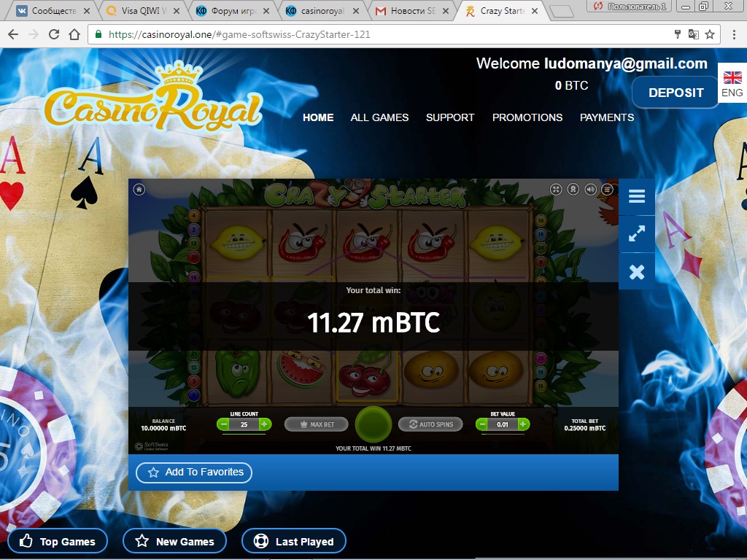The width and height of the screenshot is (747, 560).
Task: Click the balance 10.00000 mBTC value
Action: point(163,428)
